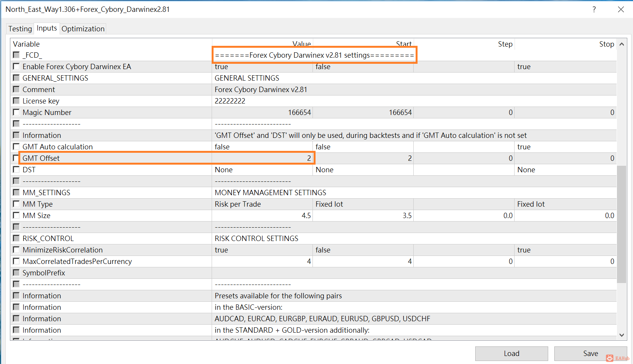Screen dimensions: 633x364
Task: Click the 'AUDCAD, EURCAD, EURGBP' pairs list text
Action: pyautogui.click(x=322, y=319)
